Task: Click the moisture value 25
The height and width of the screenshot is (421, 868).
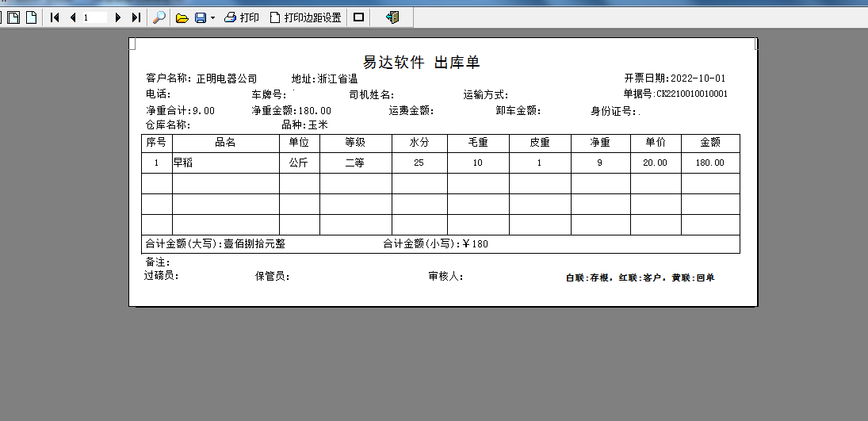Action: point(419,163)
